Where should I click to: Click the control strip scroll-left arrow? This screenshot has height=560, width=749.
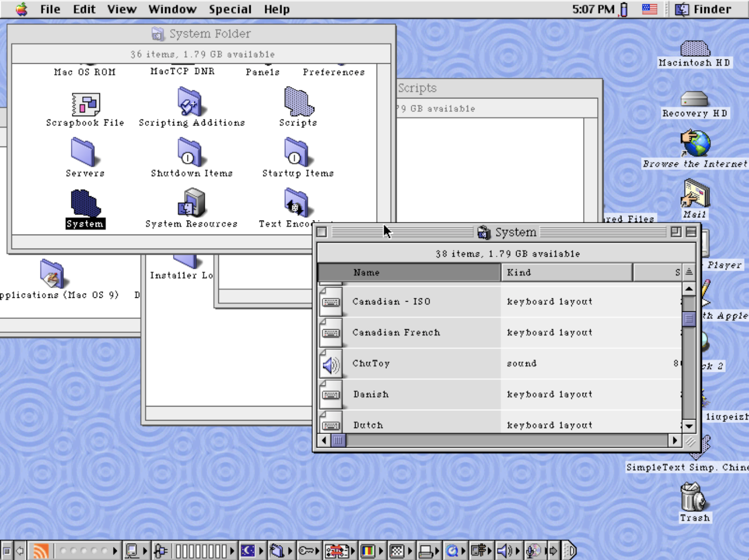click(20, 551)
